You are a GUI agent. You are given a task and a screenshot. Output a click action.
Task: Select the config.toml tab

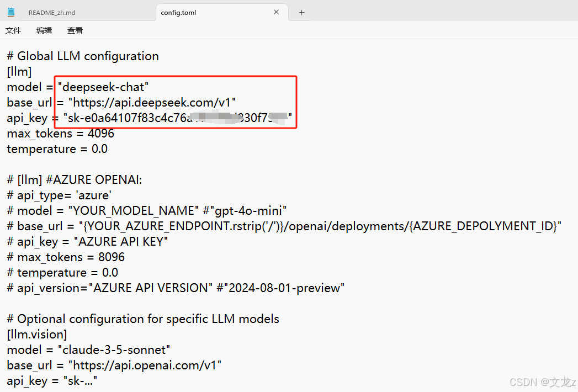point(178,12)
